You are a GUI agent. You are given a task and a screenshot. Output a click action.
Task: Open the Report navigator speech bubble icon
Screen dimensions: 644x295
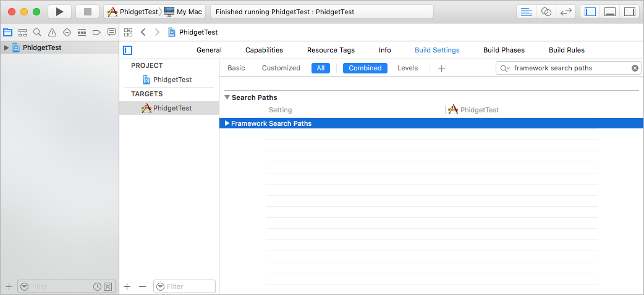tap(111, 32)
